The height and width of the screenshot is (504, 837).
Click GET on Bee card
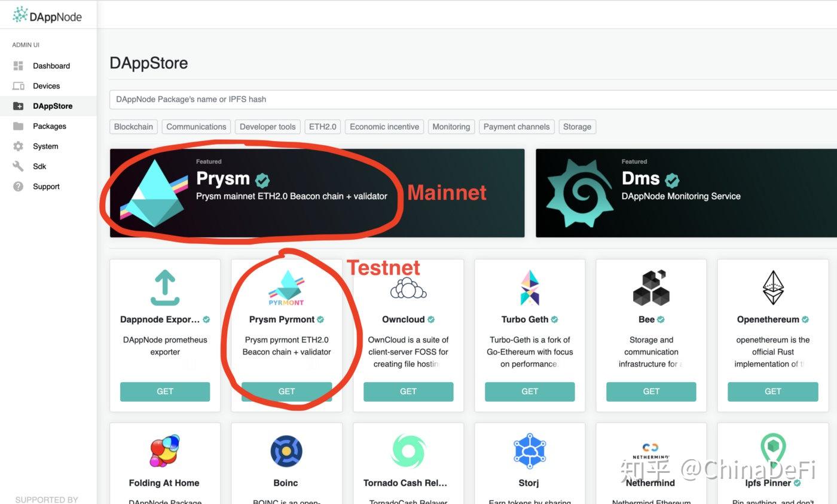[651, 392]
